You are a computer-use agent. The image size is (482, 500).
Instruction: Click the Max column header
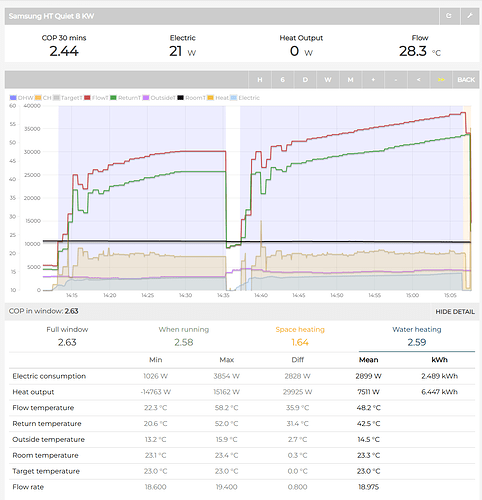click(226, 360)
